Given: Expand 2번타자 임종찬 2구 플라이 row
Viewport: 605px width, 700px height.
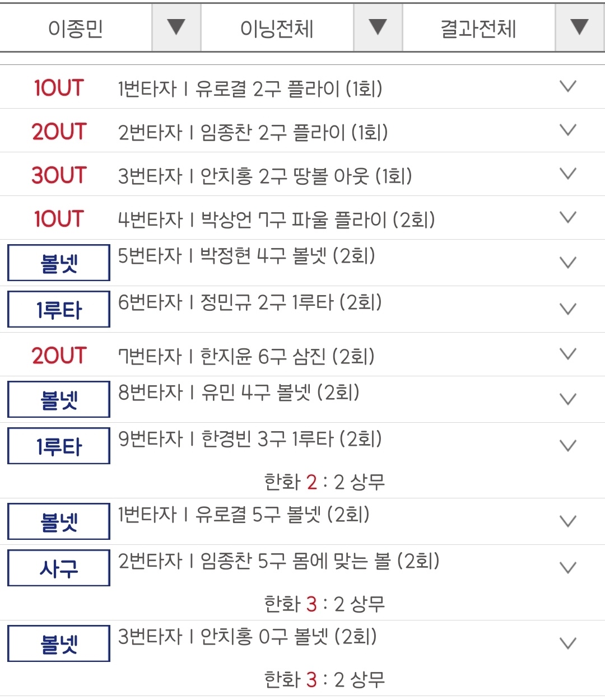Looking at the screenshot, I should 568,130.
